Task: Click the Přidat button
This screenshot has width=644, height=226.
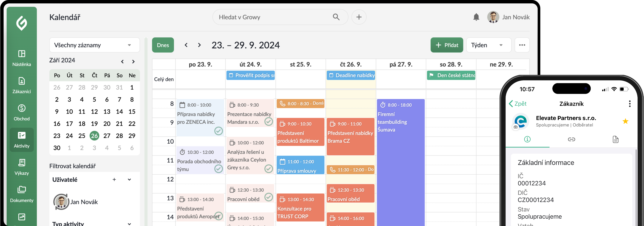Action: [x=447, y=45]
